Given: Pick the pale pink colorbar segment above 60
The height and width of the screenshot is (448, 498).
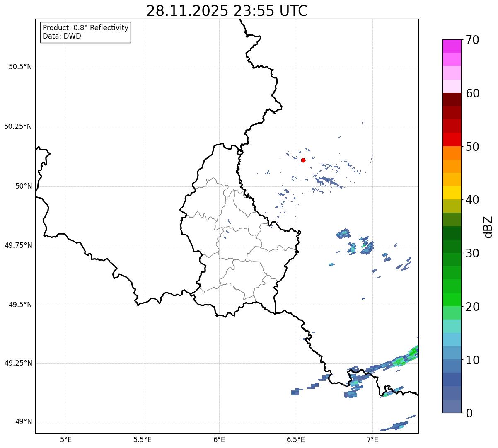Looking at the screenshot, I should coord(452,86).
